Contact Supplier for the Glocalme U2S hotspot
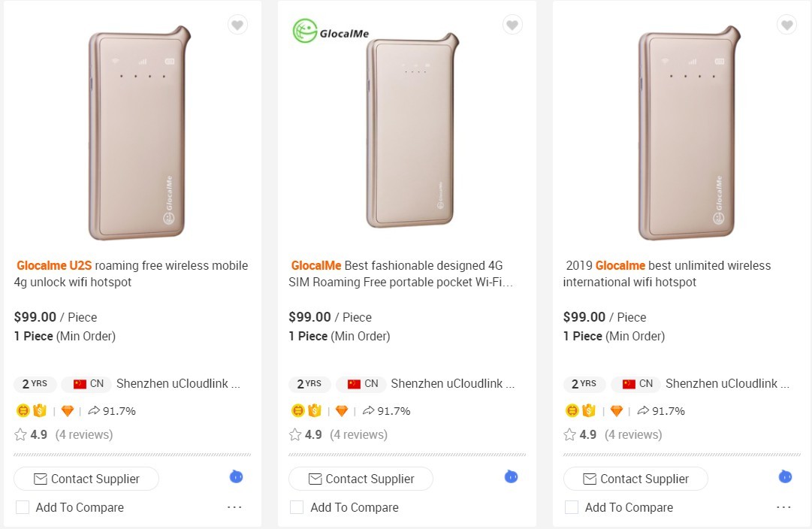The height and width of the screenshot is (529, 812). tap(86, 479)
